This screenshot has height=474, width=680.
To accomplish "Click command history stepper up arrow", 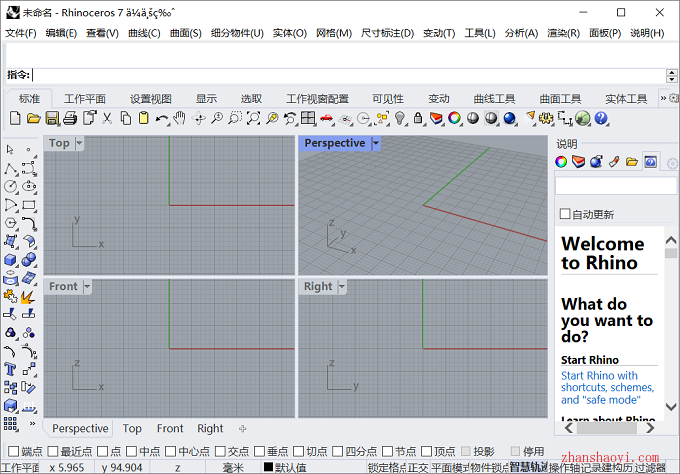I will [x=671, y=72].
